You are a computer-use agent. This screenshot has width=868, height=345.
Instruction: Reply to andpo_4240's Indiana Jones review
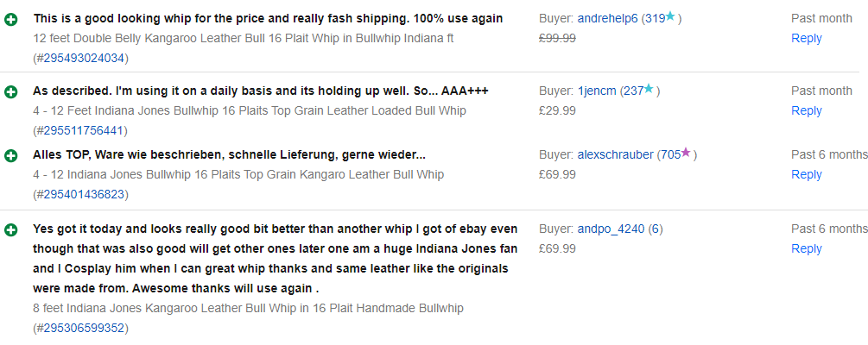pos(806,248)
